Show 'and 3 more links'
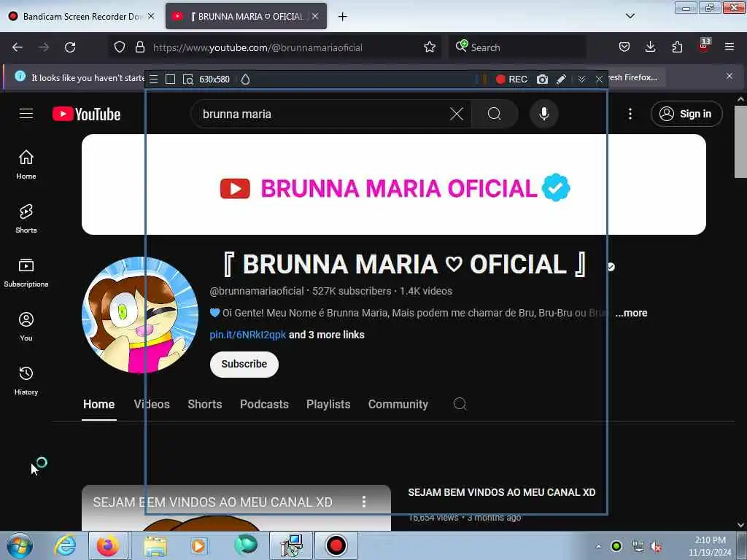 tap(327, 335)
